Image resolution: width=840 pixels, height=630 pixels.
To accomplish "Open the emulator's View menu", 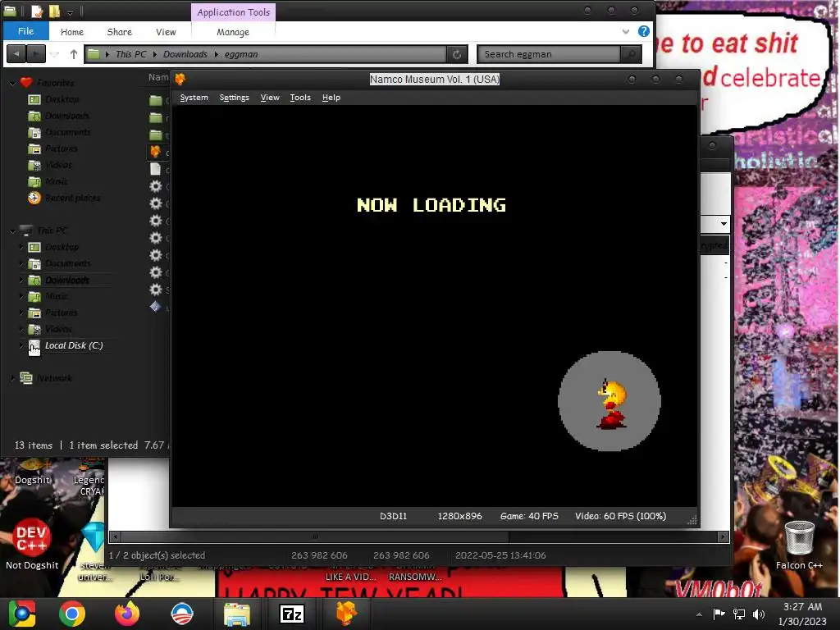I will pos(269,98).
